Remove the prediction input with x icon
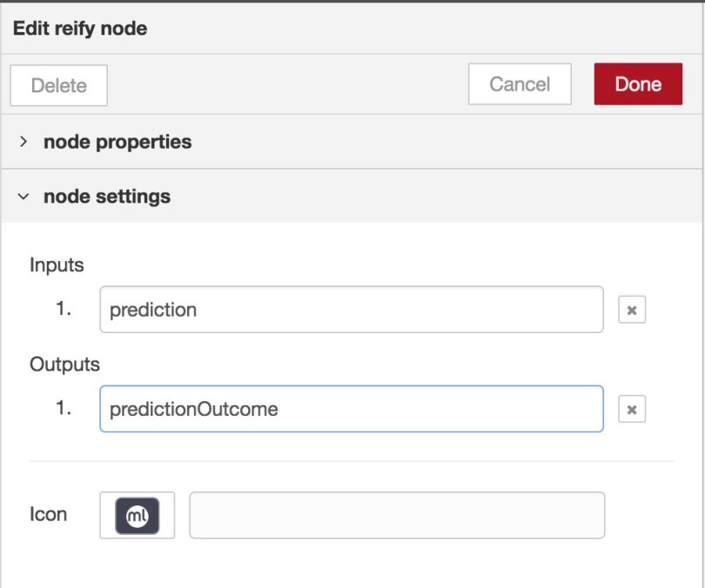705x588 pixels. tap(632, 310)
